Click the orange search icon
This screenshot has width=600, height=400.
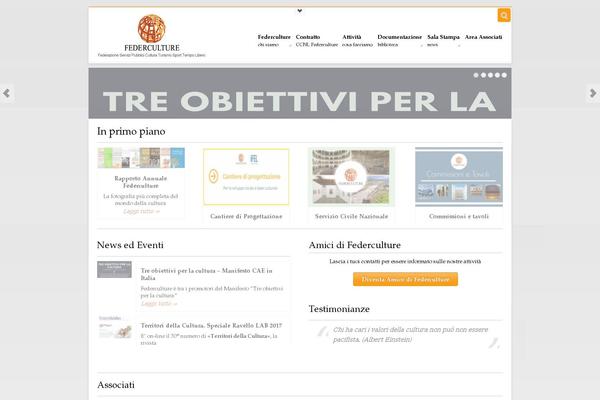coord(504,15)
